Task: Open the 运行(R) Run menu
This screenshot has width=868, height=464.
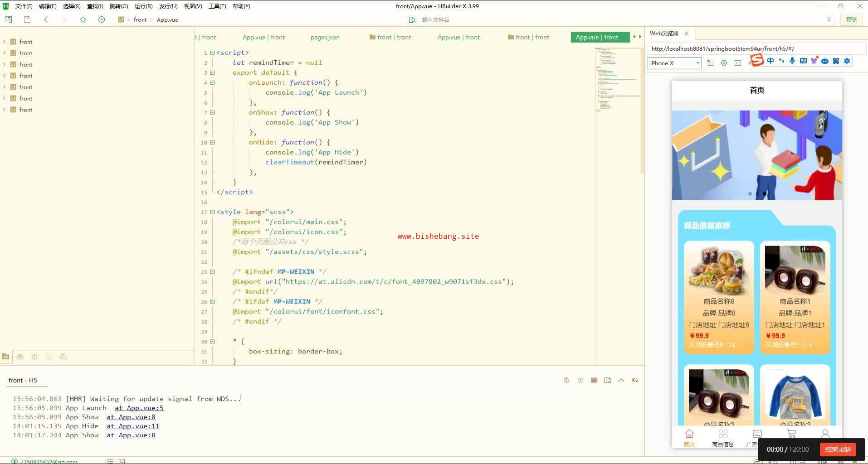Action: click(143, 6)
